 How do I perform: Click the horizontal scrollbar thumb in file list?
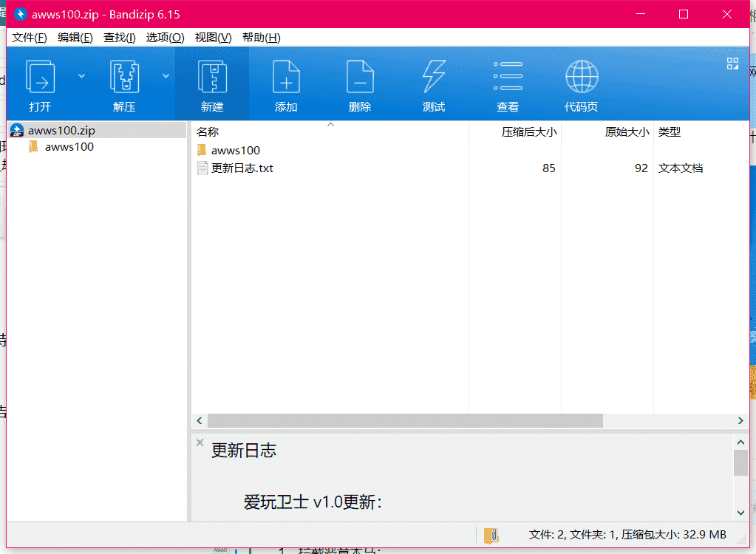click(x=405, y=420)
